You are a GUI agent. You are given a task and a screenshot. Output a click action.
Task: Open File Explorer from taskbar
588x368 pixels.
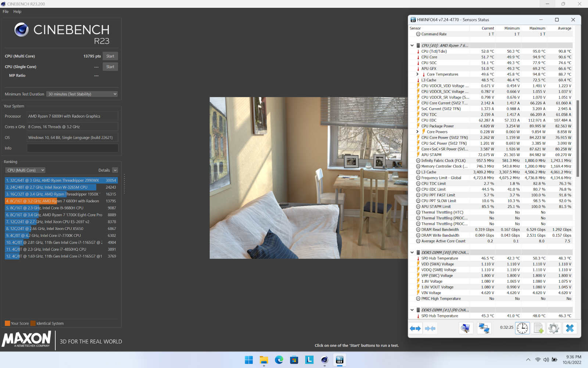[x=264, y=360]
